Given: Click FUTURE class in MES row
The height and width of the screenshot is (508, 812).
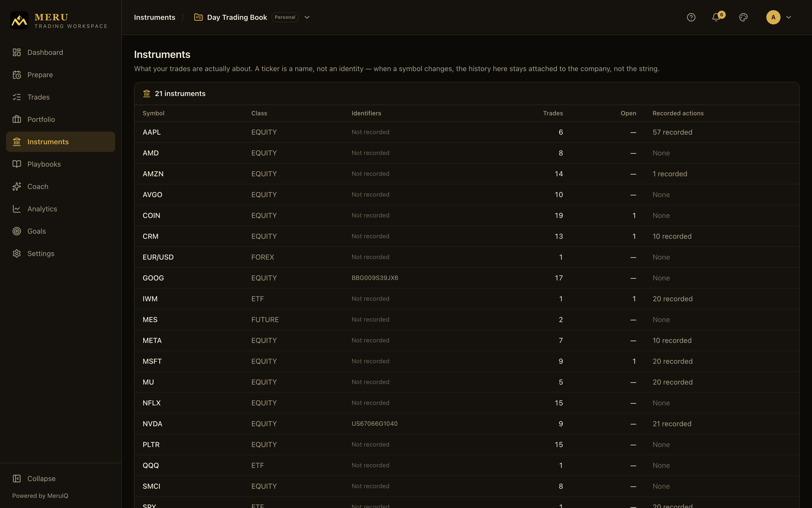Looking at the screenshot, I should [265, 320].
